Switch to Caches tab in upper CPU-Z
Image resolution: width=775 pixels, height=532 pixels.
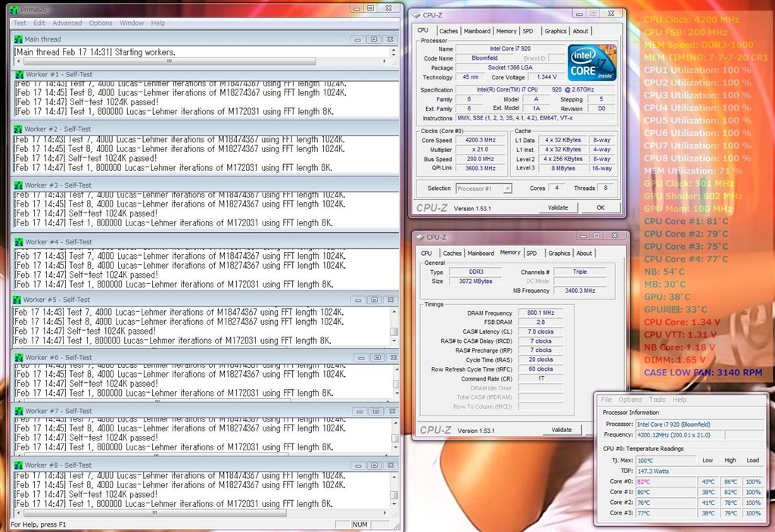click(449, 31)
